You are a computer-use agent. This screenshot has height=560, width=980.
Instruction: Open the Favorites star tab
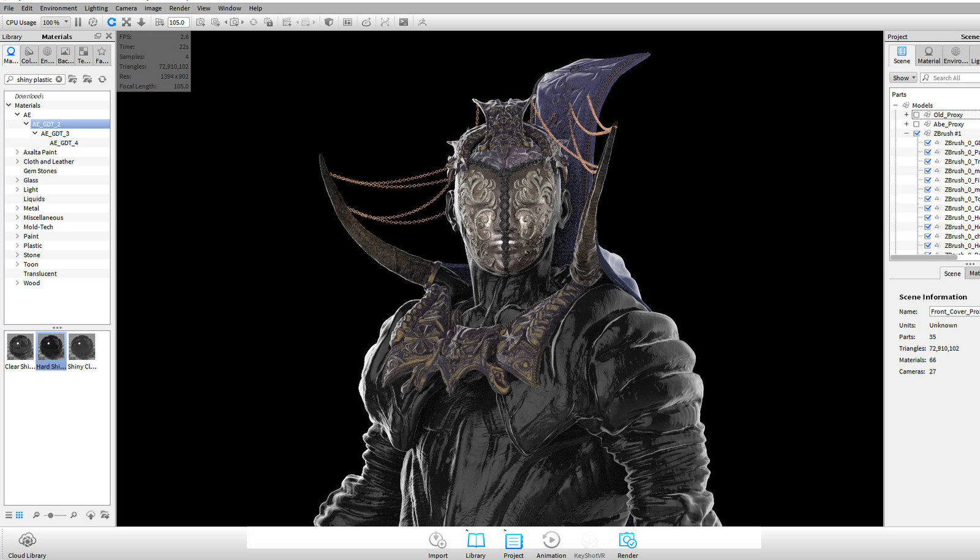pyautogui.click(x=102, y=55)
